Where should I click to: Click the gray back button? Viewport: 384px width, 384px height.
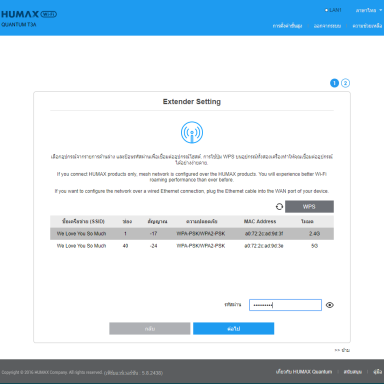(150, 328)
